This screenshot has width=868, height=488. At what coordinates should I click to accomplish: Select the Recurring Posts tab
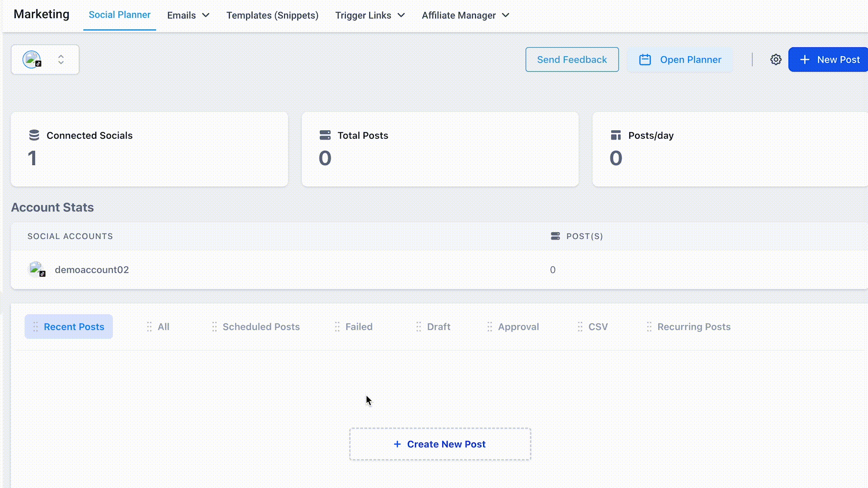pos(693,327)
